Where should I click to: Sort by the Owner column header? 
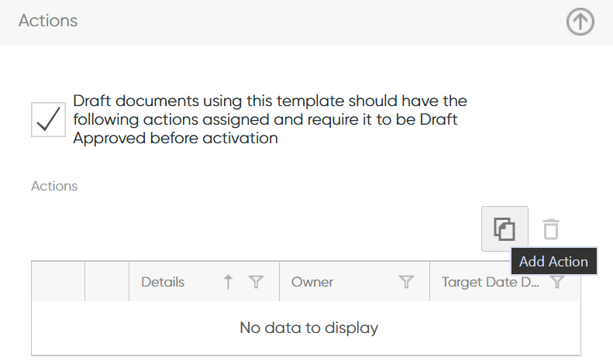click(312, 282)
